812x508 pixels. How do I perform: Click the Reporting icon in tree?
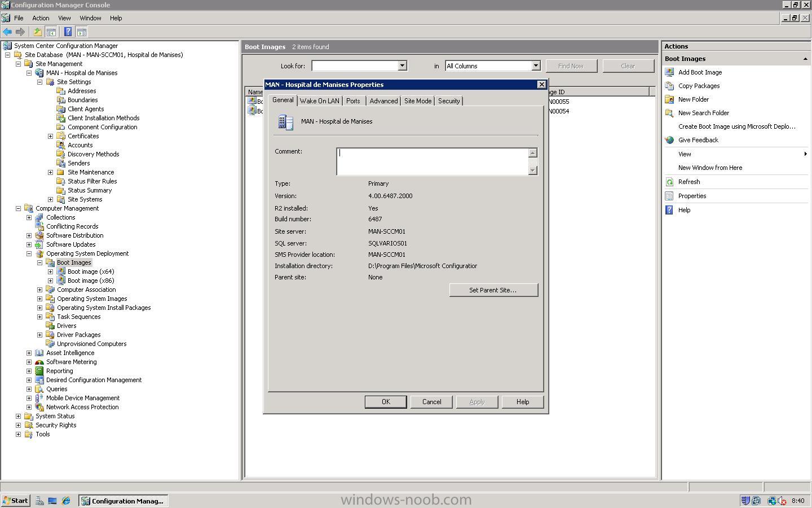(39, 371)
